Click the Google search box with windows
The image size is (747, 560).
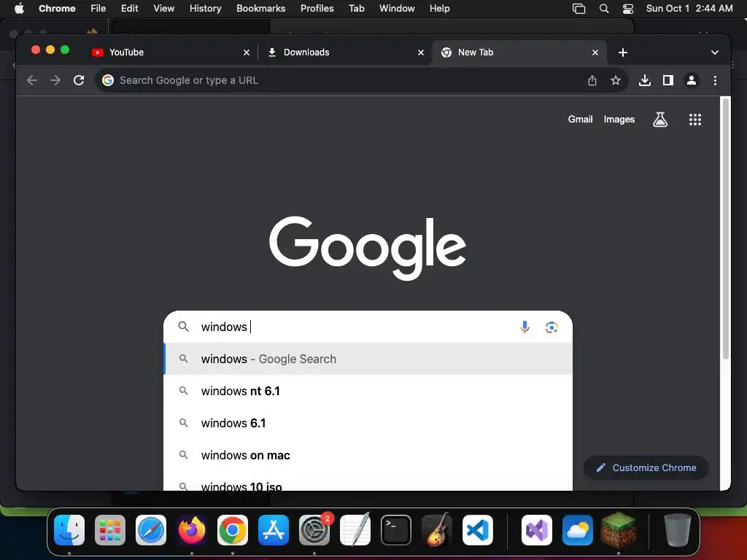click(x=368, y=327)
